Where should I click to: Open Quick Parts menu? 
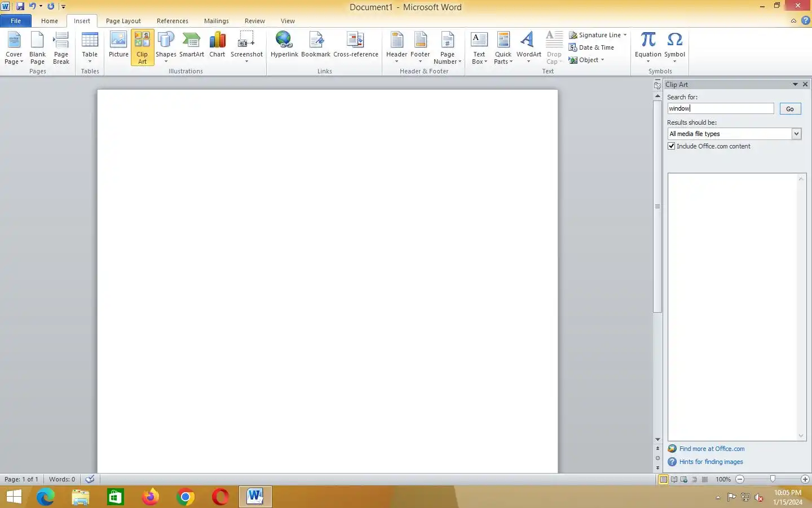[503, 48]
